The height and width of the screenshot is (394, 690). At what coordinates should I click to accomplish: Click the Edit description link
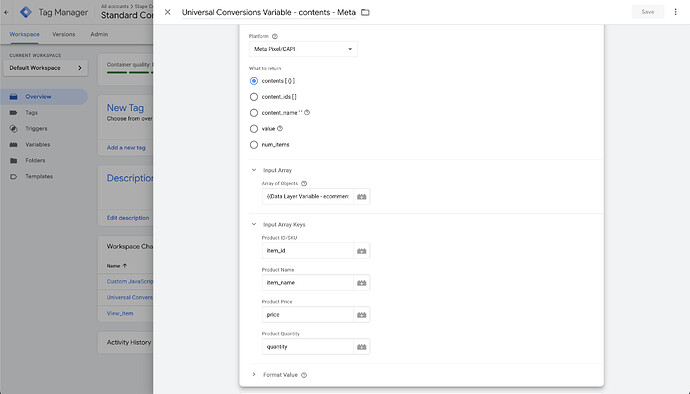coord(128,217)
